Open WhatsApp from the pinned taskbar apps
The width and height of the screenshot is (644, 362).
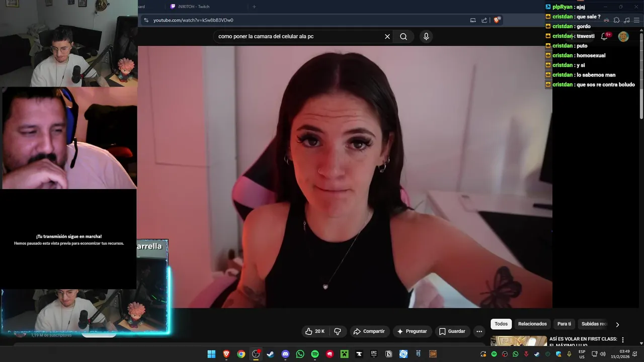click(300, 354)
